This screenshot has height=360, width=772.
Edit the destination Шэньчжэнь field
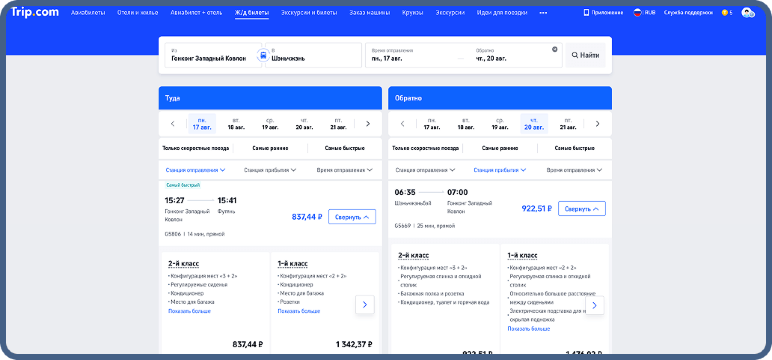coord(313,55)
